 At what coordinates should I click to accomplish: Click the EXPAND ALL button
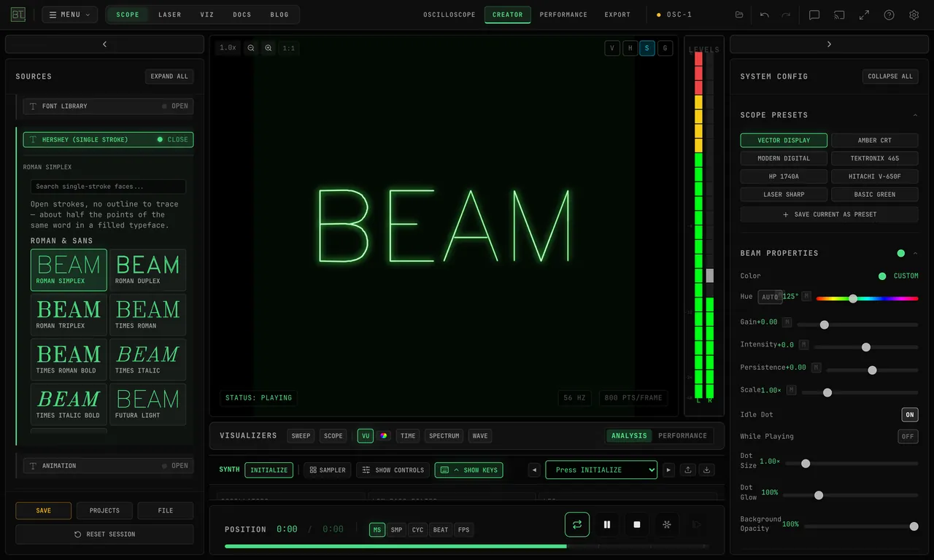coord(169,77)
